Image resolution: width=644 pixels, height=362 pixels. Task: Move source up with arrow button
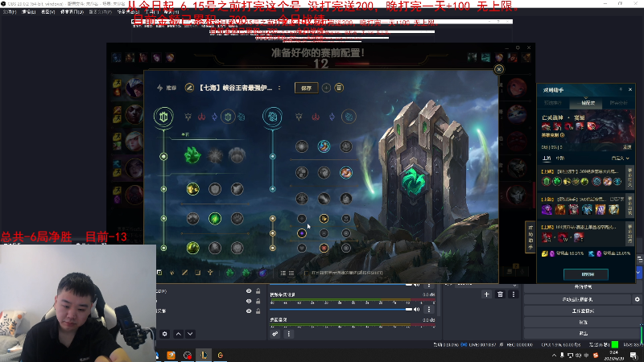click(179, 334)
